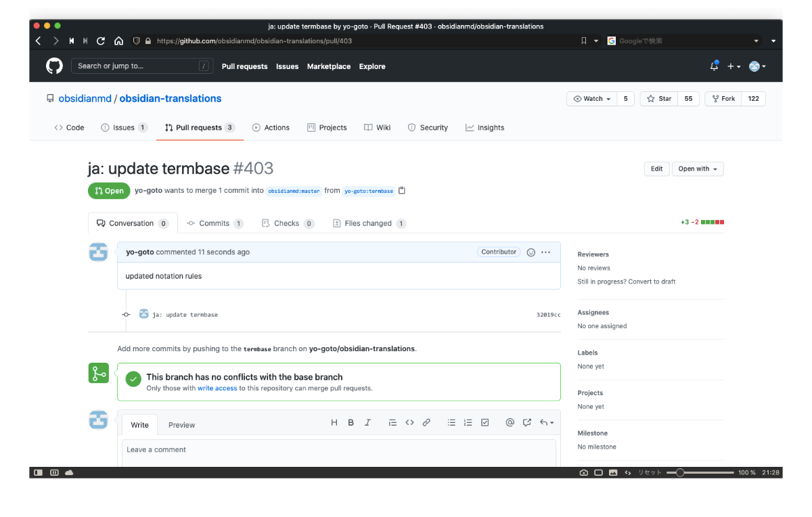The image size is (812, 517).
Task: Click the rewind navigation icon
Action: pyautogui.click(x=72, y=41)
